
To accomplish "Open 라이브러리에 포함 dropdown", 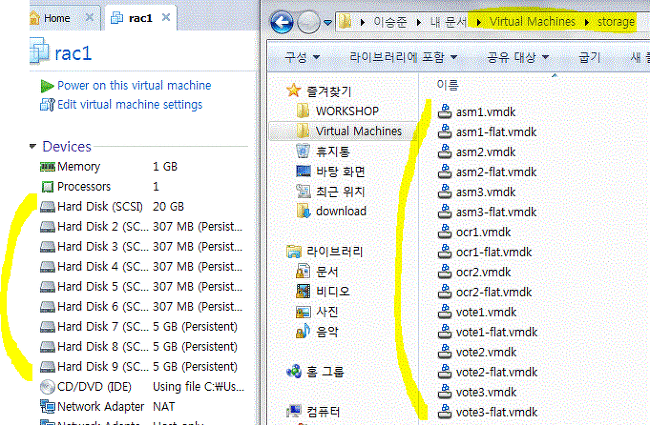I will (403, 57).
